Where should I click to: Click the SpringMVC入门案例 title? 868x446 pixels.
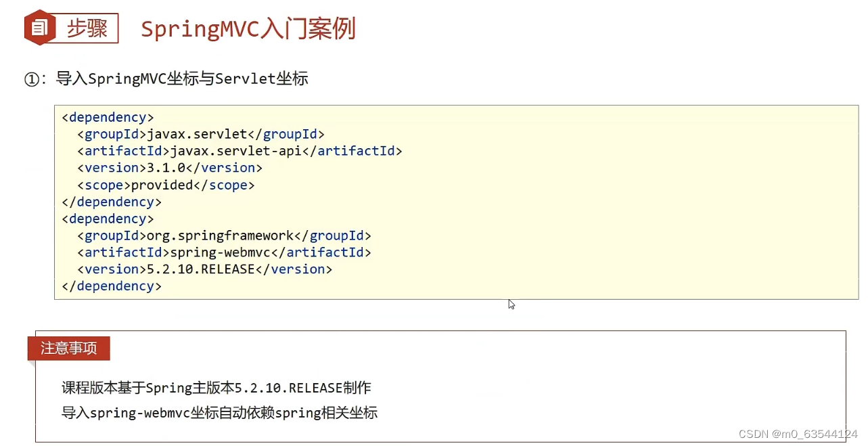pyautogui.click(x=248, y=29)
